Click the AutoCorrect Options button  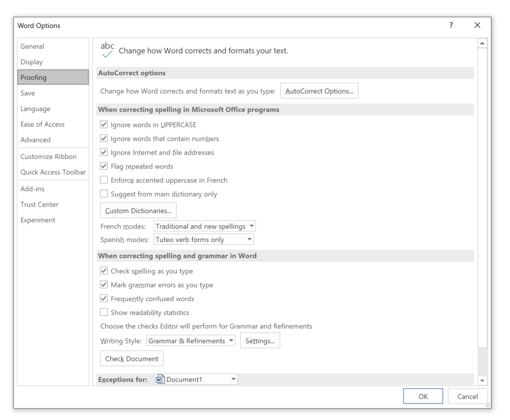pyautogui.click(x=319, y=90)
